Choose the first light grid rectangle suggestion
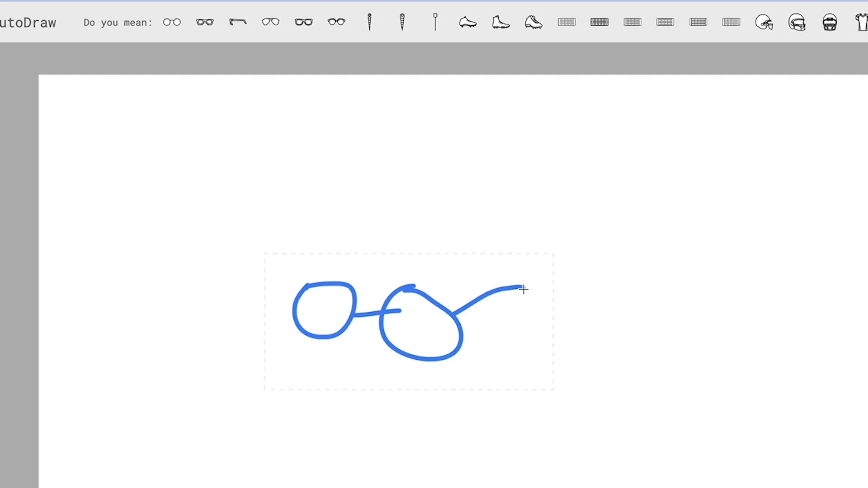The image size is (868, 488). (x=566, y=22)
